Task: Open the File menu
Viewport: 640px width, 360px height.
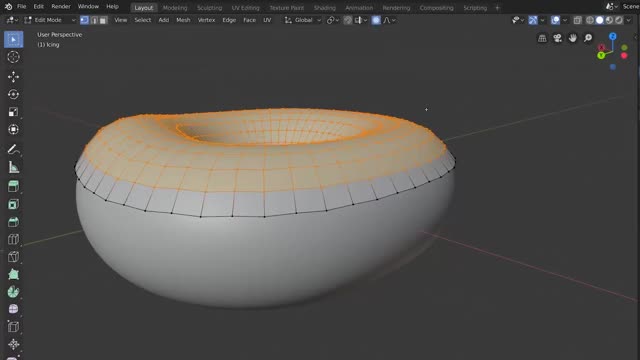Action: click(x=22, y=7)
